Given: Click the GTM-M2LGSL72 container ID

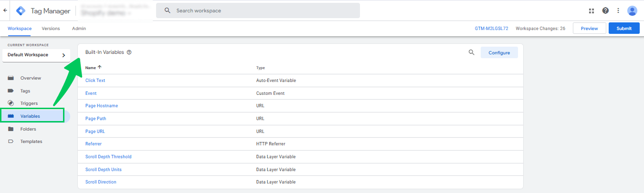Looking at the screenshot, I should click(491, 29).
